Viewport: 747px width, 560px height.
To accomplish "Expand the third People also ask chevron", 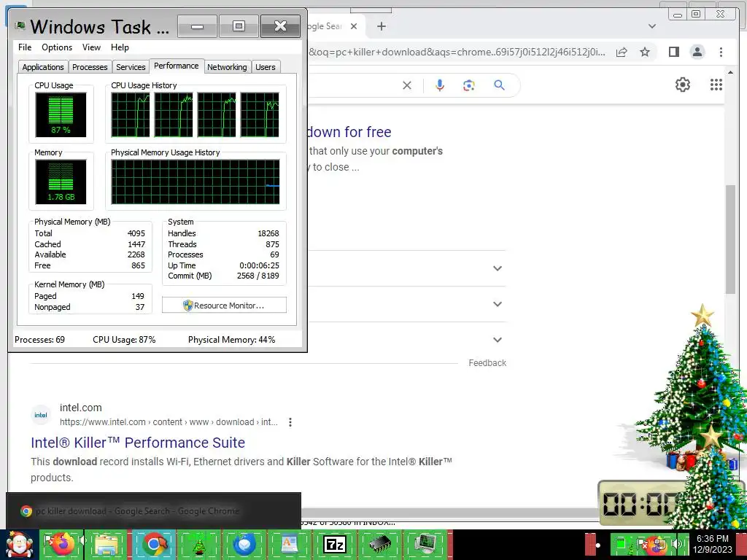I will [x=498, y=340].
